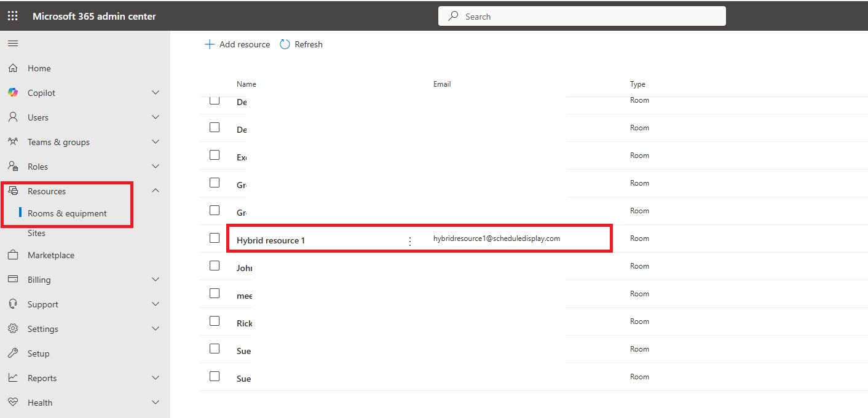Open Sites under Resources
Viewport: 868px width, 418px height.
(x=36, y=233)
